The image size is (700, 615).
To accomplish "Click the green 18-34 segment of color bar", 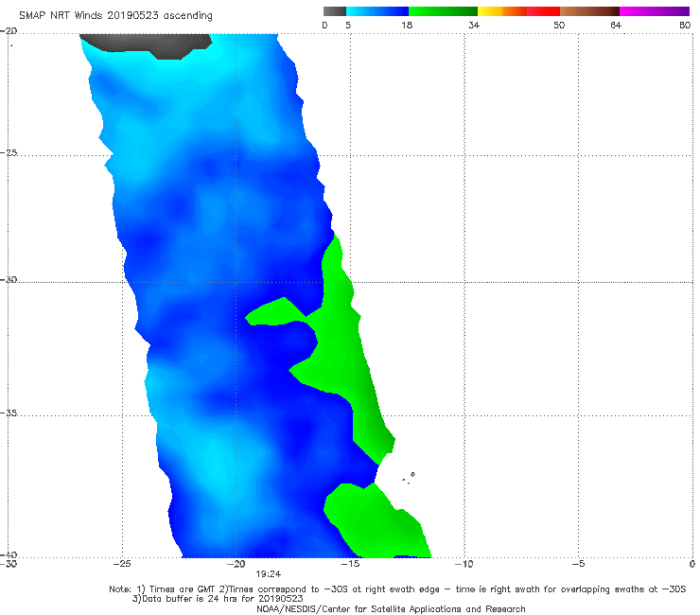I will coord(443,11).
